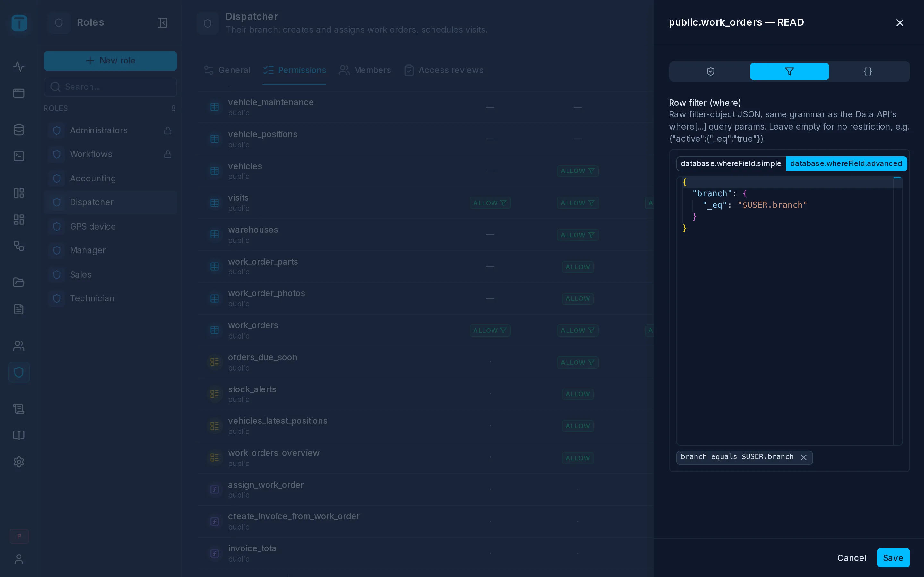Remove the branch equals $USER.branch chip
The height and width of the screenshot is (577, 924).
(x=804, y=457)
